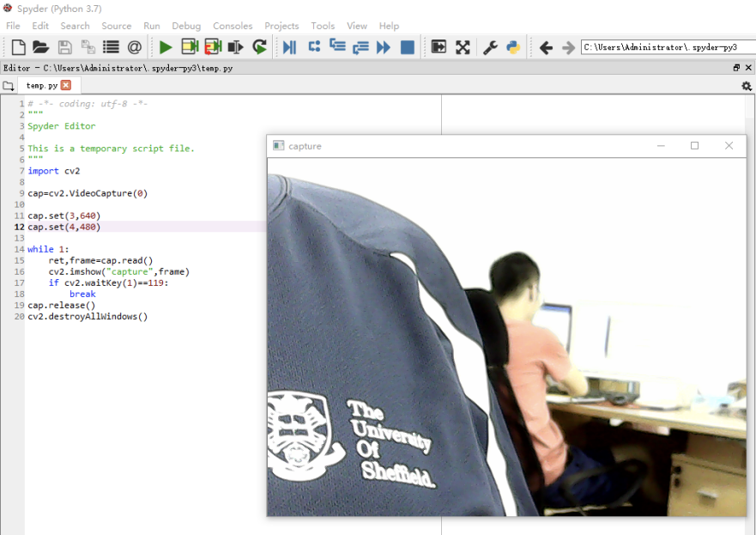Run current cell and advance to next

click(x=213, y=46)
